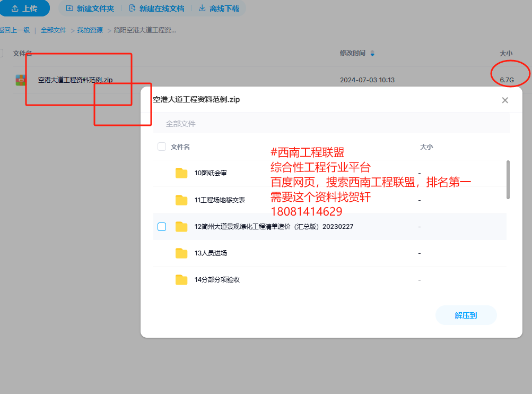The image size is (532, 394).
Task: Expand the 13人员进场 folder
Action: click(x=181, y=253)
